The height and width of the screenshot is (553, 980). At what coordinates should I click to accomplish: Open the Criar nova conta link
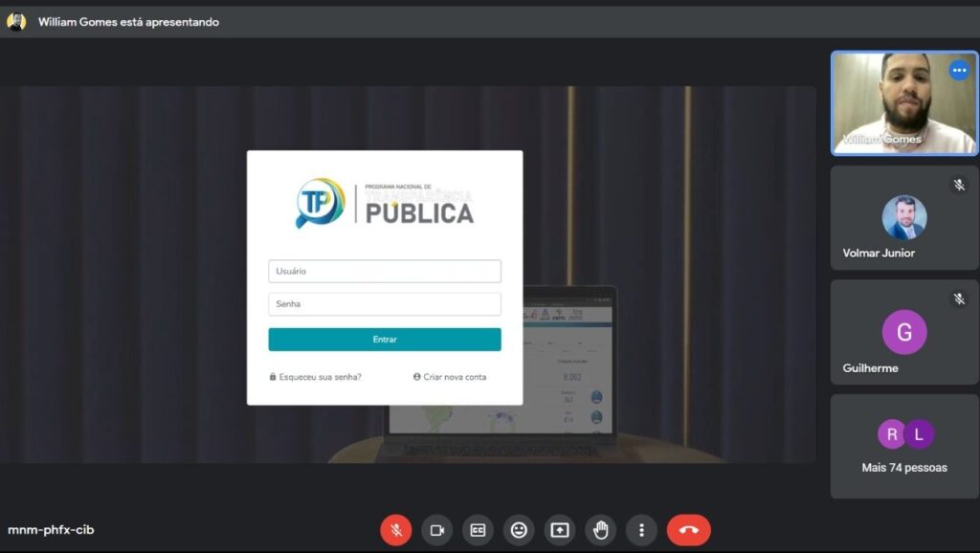[450, 377]
